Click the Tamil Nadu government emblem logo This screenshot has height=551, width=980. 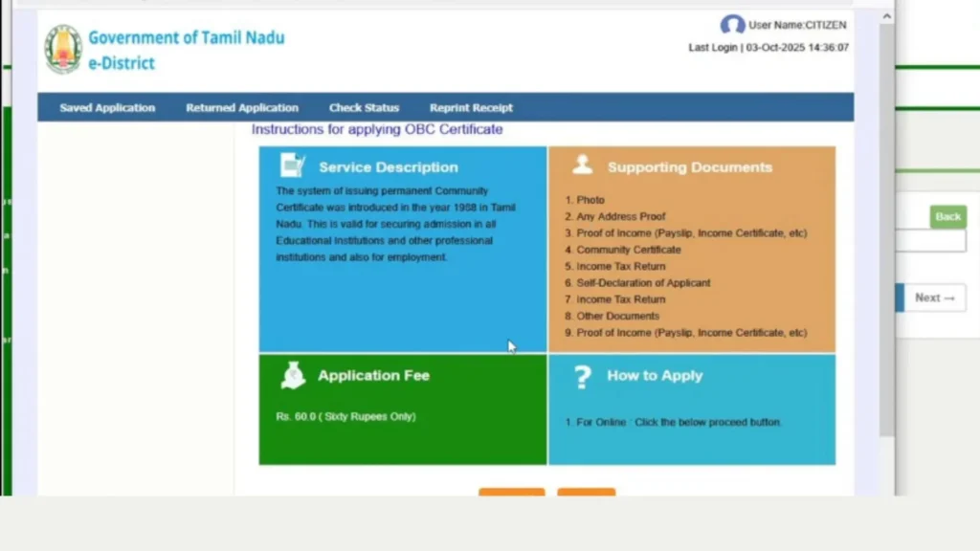(63, 50)
